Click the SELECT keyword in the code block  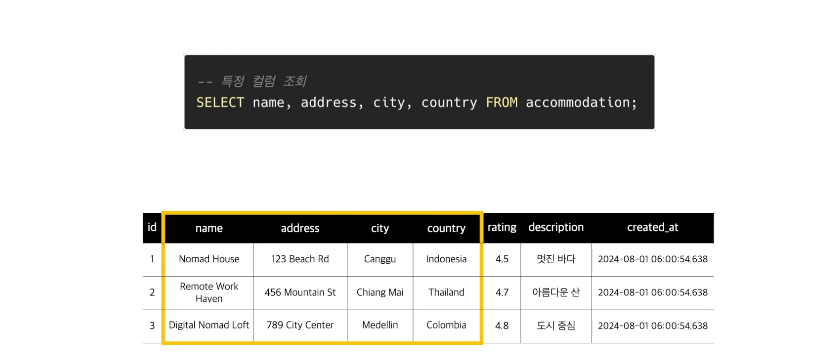coord(220,102)
